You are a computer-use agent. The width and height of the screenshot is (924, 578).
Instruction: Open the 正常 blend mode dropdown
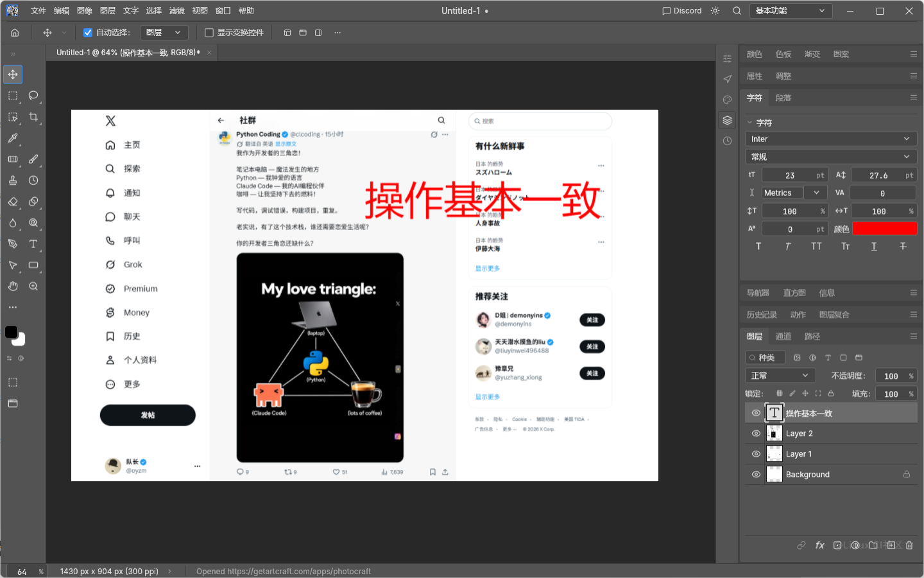coord(780,376)
